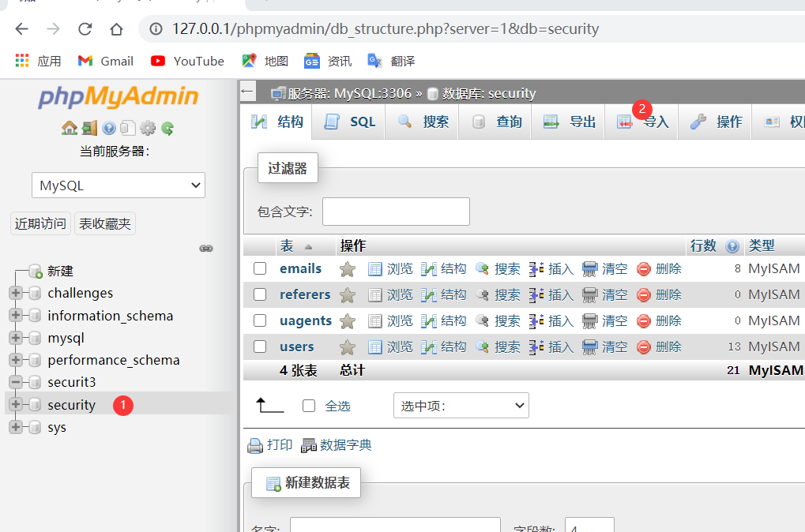805x532 pixels.
Task: Open the Gmail bookmark
Action: [105, 61]
